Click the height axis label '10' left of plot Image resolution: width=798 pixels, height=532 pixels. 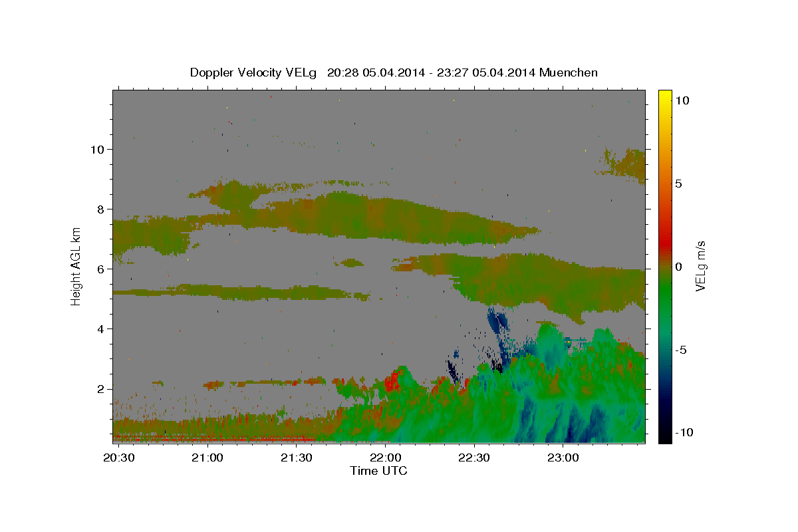pos(98,150)
